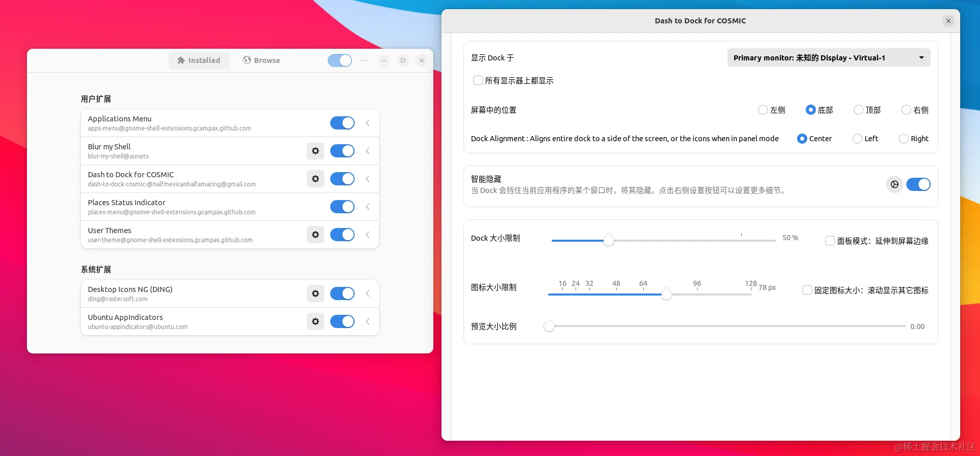
Task: Select 底部 dock position radio button
Action: point(811,110)
